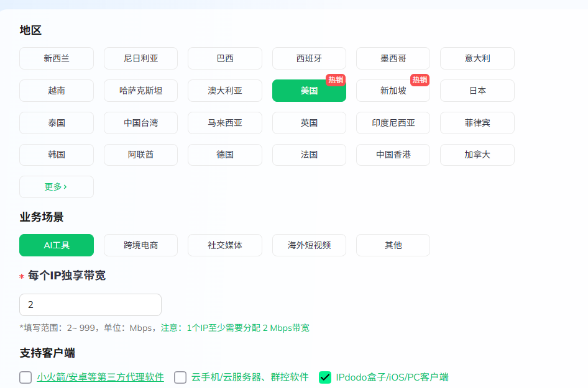Image resolution: width=588 pixels, height=388 pixels.
Task: Uncheck IPdodo盒子/iOS/PC客户端 checkbox
Action: (325, 377)
